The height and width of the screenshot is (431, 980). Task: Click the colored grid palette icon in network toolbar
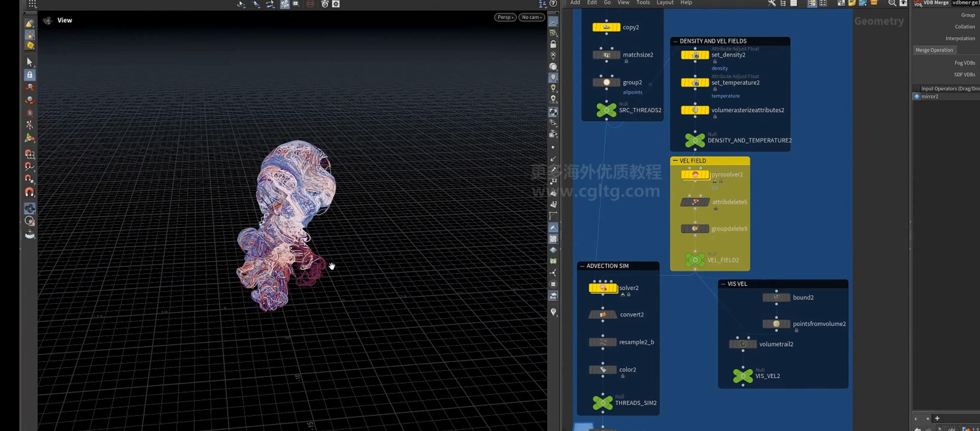click(812, 3)
